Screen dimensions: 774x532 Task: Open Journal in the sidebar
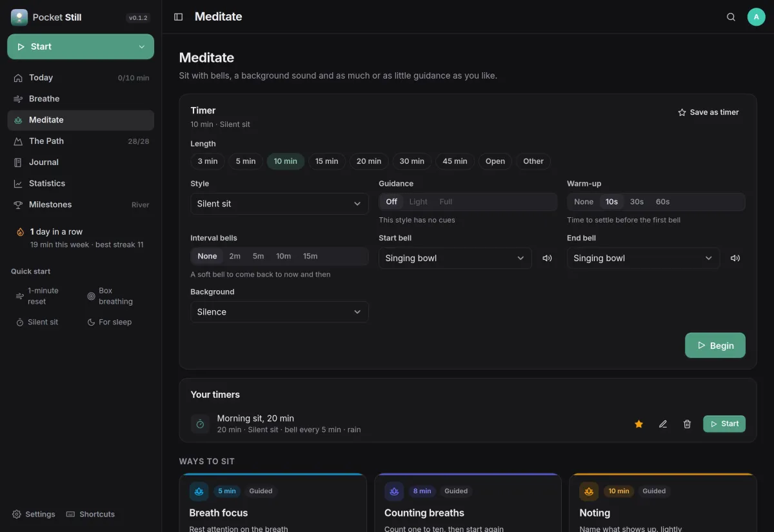click(x=81, y=163)
